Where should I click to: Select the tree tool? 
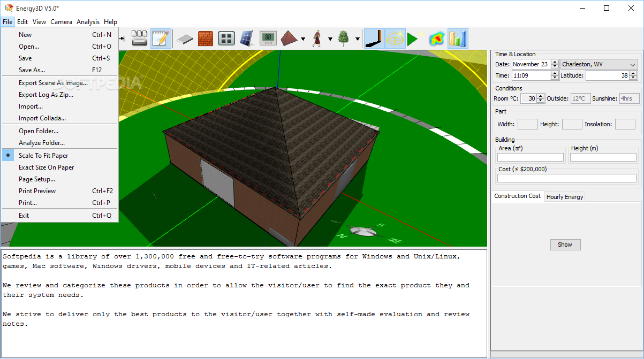[344, 38]
